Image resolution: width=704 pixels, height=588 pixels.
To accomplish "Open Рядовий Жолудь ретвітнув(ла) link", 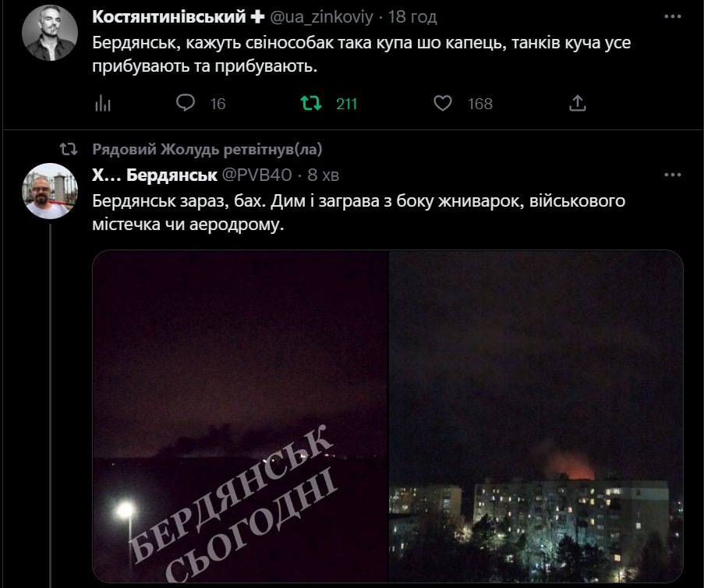I will tap(207, 149).
